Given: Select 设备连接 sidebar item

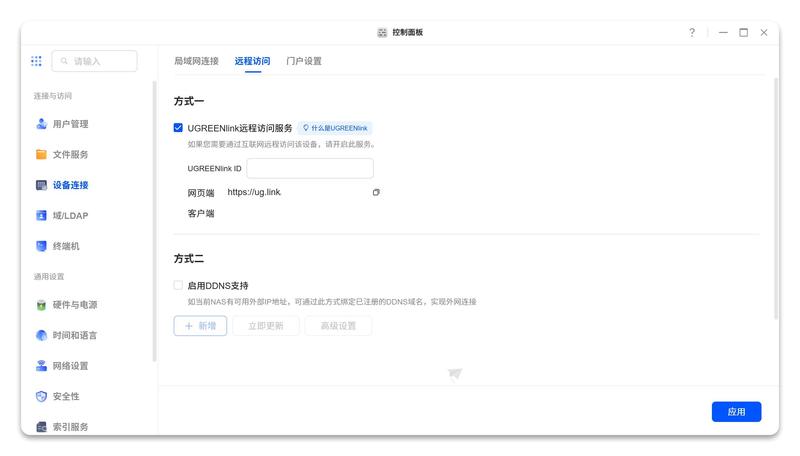Looking at the screenshot, I should (62, 185).
